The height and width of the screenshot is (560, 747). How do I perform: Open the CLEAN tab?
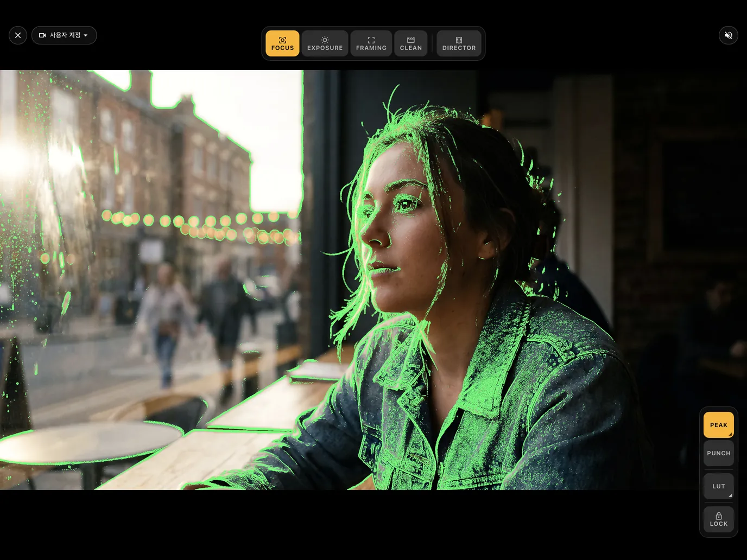click(x=411, y=43)
